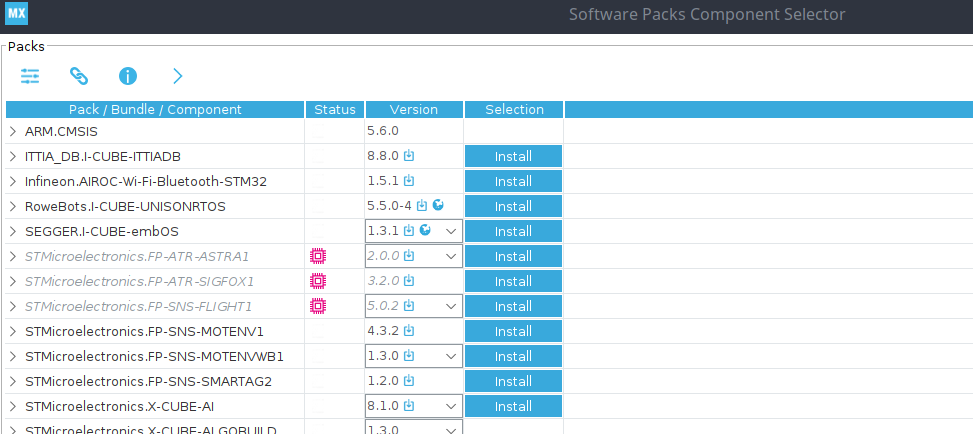Open version dropdown for FP-ATR-ASTRA1
This screenshot has width=973, height=434.
pyautogui.click(x=451, y=256)
